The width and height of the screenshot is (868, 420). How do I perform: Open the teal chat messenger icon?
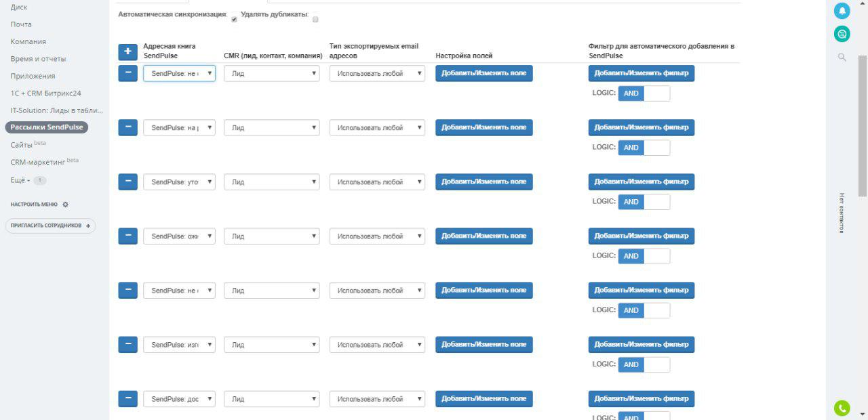click(x=842, y=33)
